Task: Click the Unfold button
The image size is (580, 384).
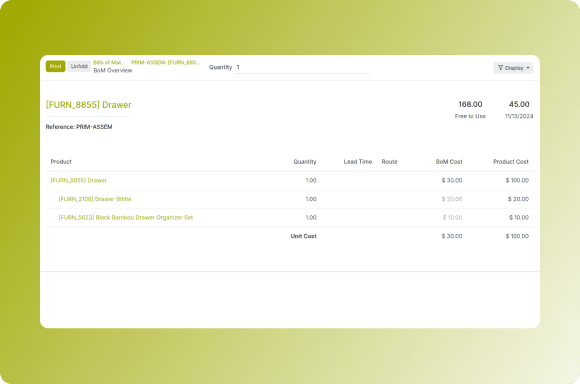Action: 79,66
